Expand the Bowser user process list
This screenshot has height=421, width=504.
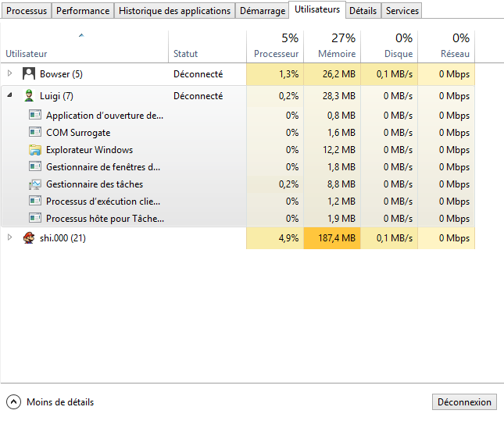9,74
